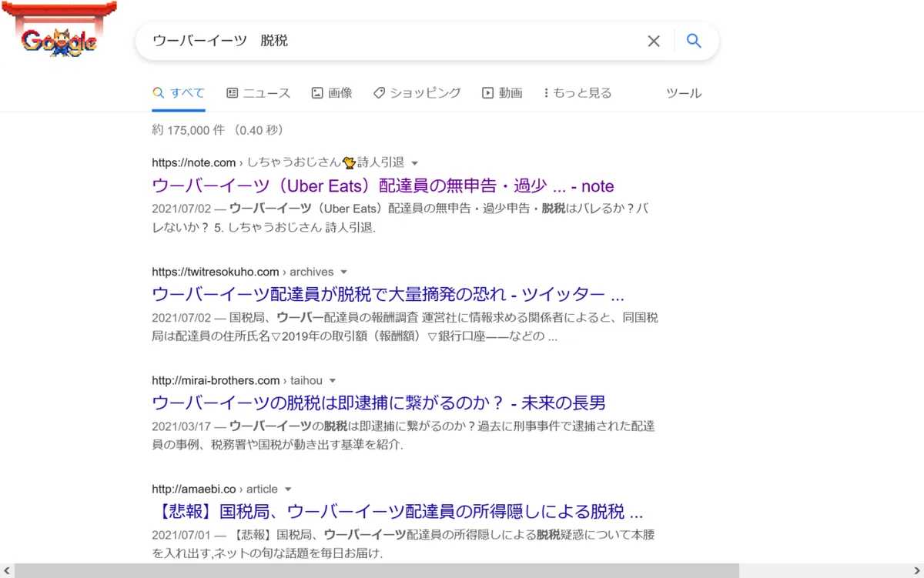Open ツール search tools
This screenshot has width=924, height=578.
(684, 93)
